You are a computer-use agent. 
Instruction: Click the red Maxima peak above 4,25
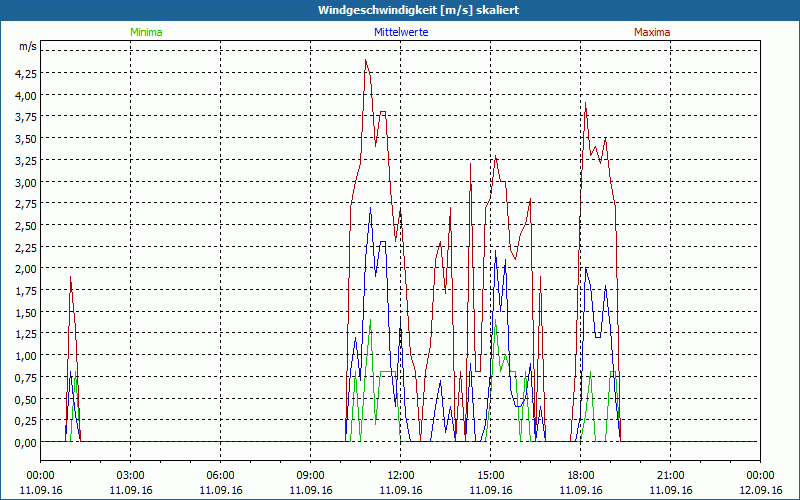click(x=366, y=60)
